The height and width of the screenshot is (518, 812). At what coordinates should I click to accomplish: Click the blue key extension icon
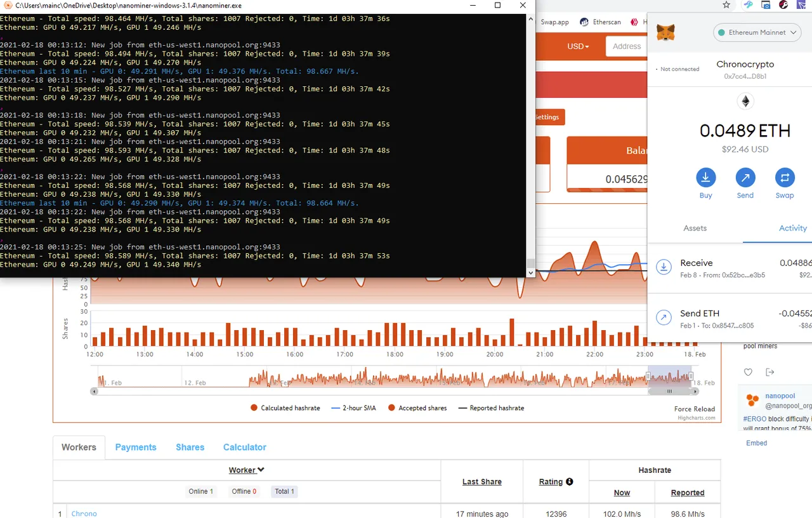coord(749,5)
